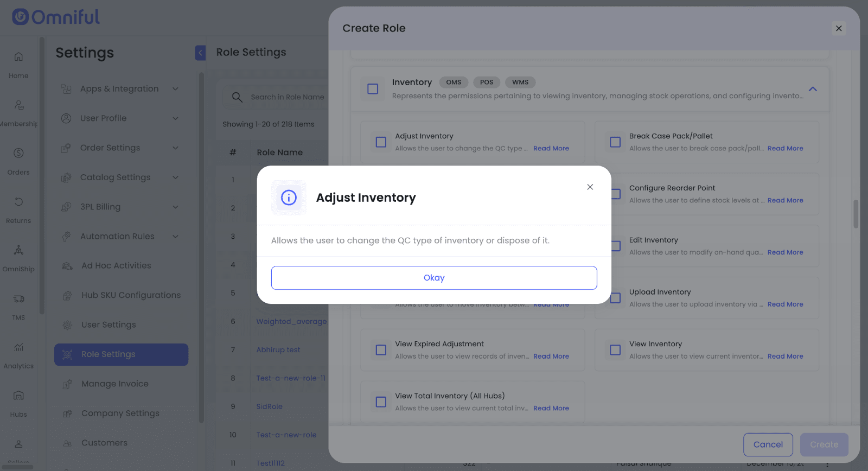Enable the View Inventory permission checkbox
Image resolution: width=868 pixels, height=471 pixels.
point(615,350)
